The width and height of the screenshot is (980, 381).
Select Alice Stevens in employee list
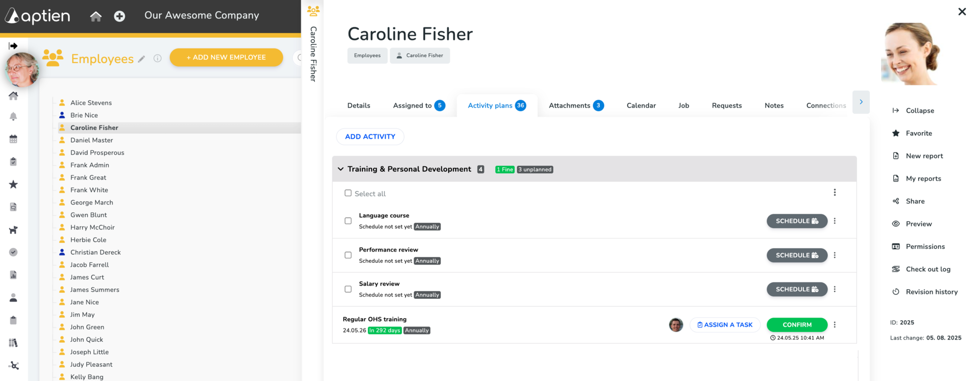point(91,103)
